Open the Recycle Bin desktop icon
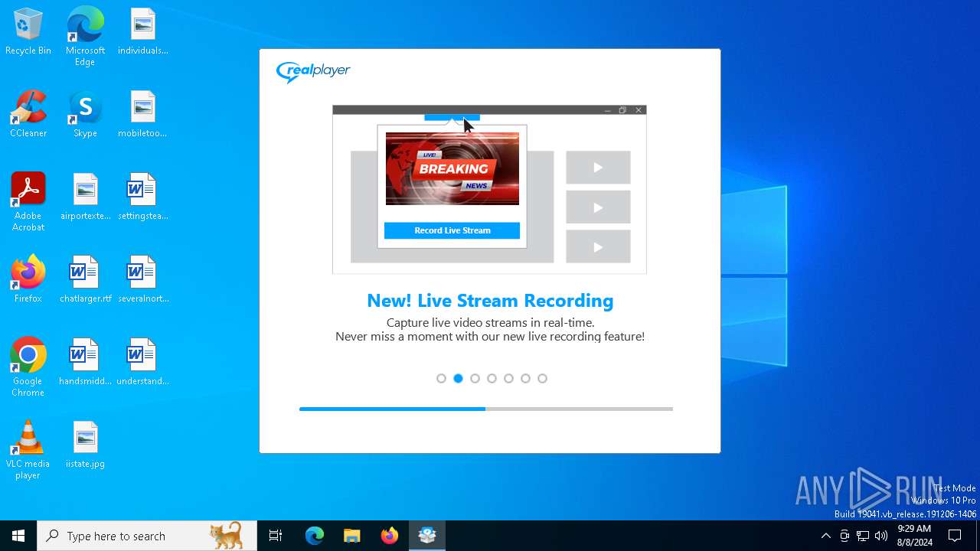980x551 pixels. (28, 32)
